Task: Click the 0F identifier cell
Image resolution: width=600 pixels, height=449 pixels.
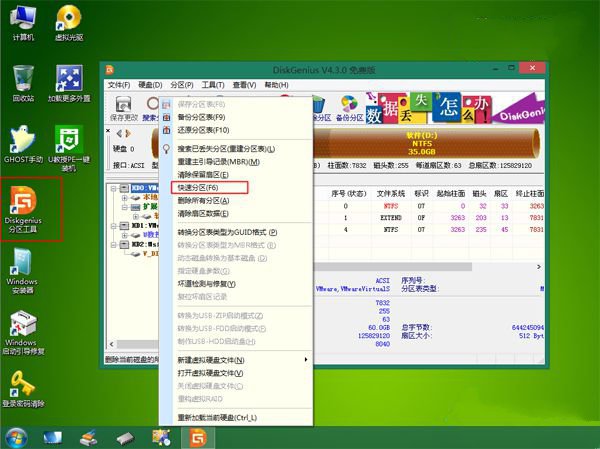Action: click(421, 218)
